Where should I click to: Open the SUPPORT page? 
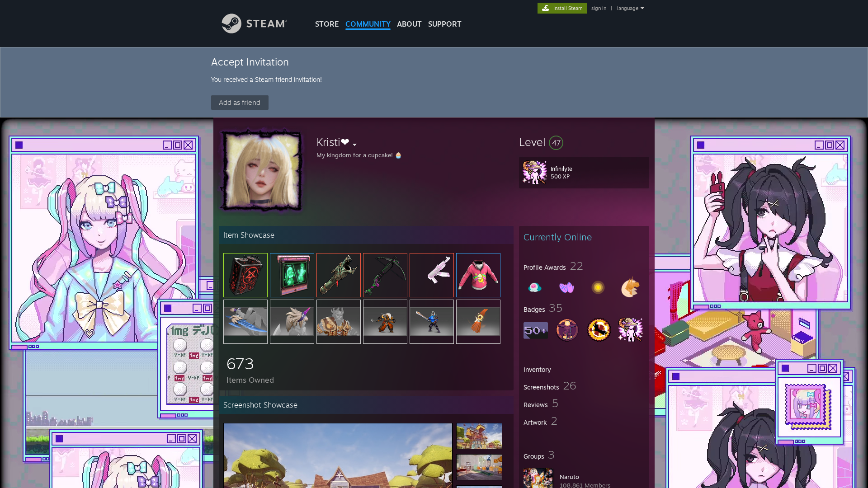coord(444,24)
